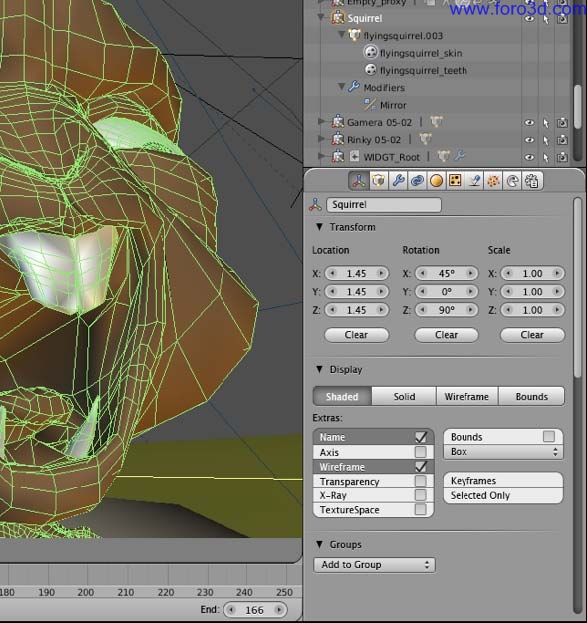587x623 pixels.
Task: Collapse the flyingsquirrel.003 tree node
Action: (x=341, y=35)
